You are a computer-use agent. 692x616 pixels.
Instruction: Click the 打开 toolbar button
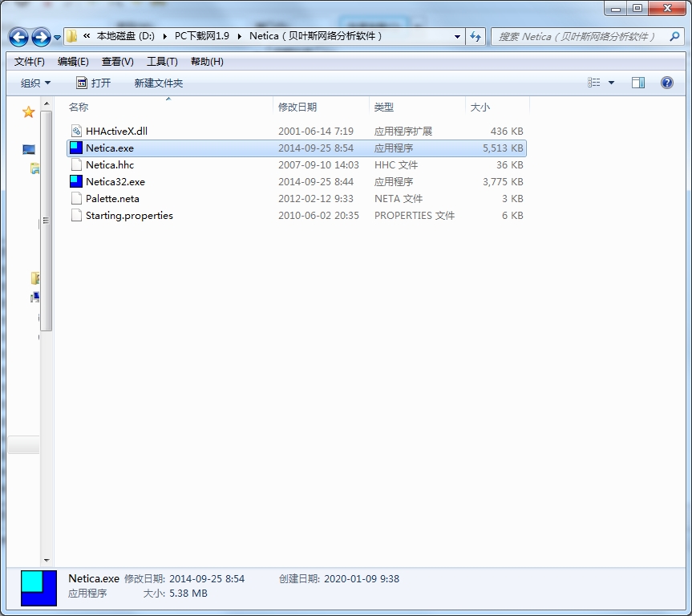point(94,83)
